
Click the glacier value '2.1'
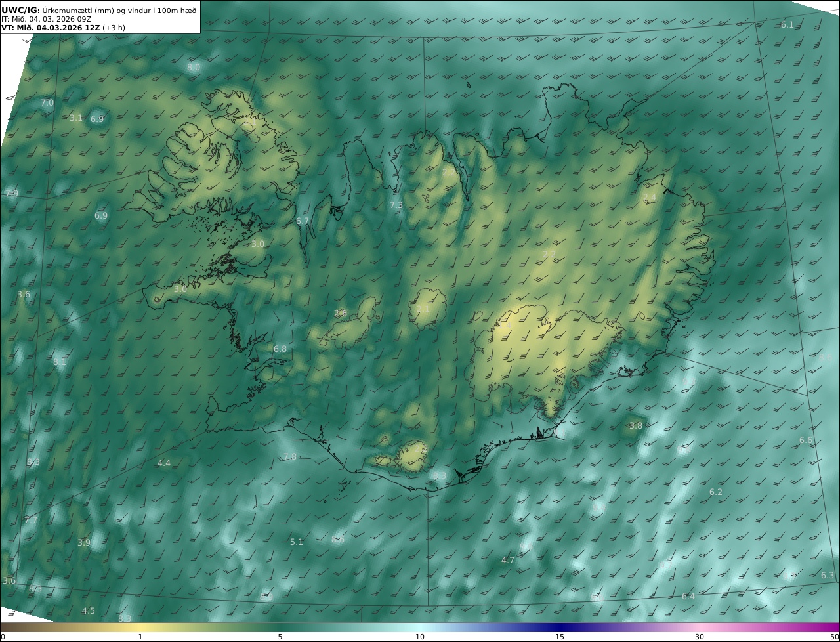[x=423, y=309]
